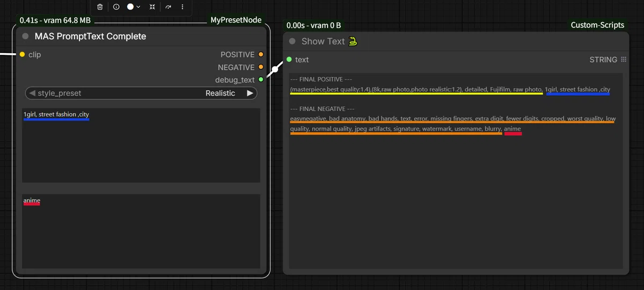Image resolution: width=644 pixels, height=290 pixels.
Task: Click the Show Text output text area
Action: pos(456,171)
